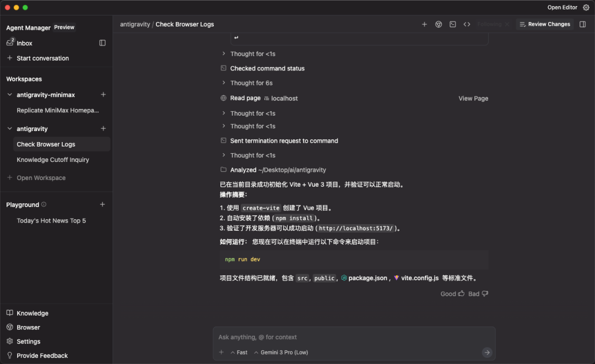Image resolution: width=595 pixels, height=364 pixels.
Task: Select the code view icon in the toolbar
Action: (467, 24)
